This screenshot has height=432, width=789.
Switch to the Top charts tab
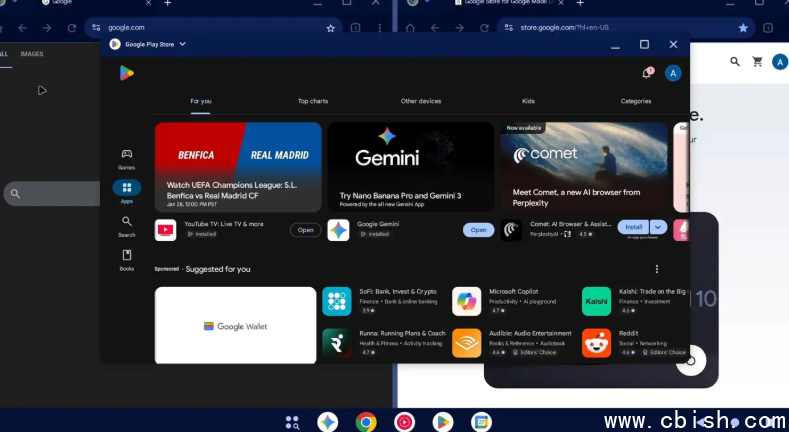[313, 101]
